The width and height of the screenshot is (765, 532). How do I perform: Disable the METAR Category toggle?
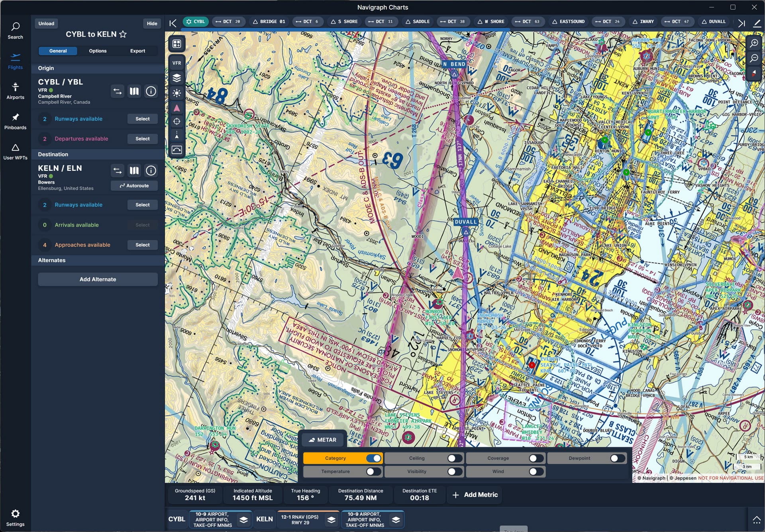pos(373,458)
